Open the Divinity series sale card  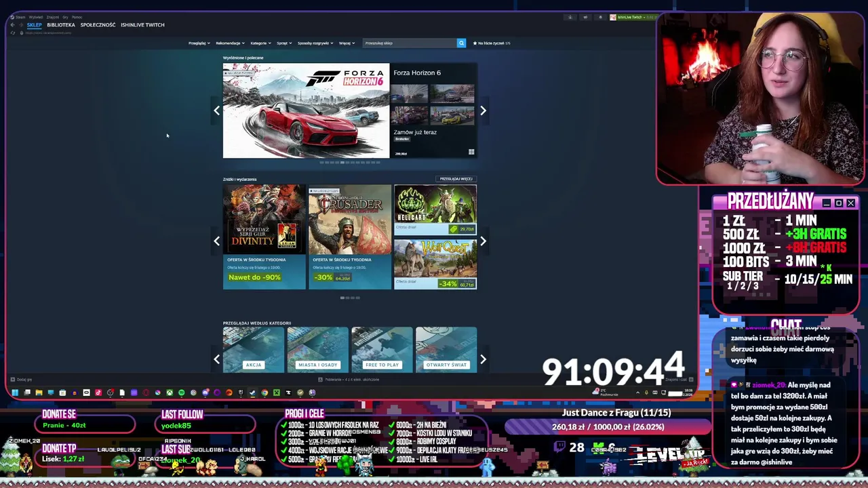point(264,237)
